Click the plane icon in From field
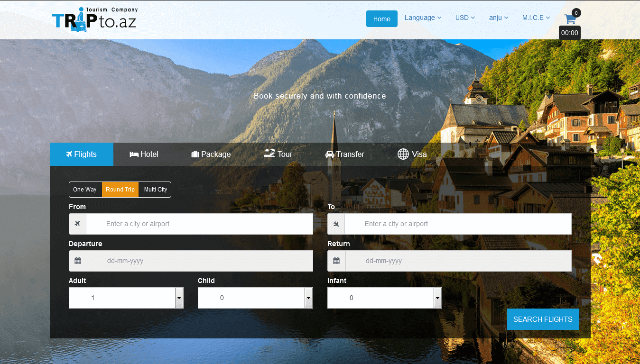 [x=77, y=224]
